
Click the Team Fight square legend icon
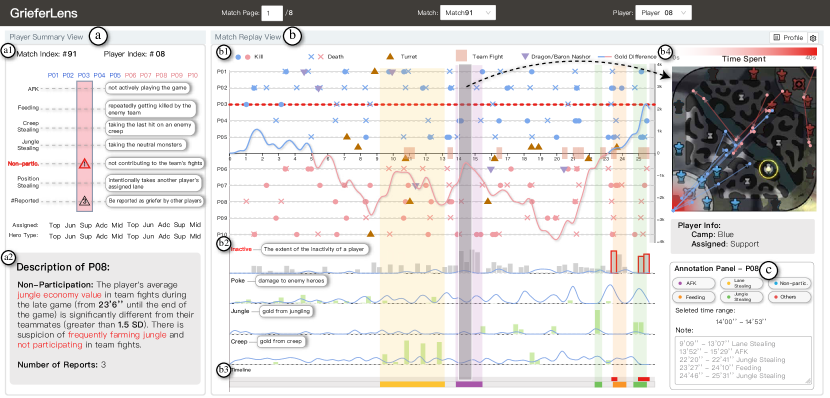[x=461, y=56]
